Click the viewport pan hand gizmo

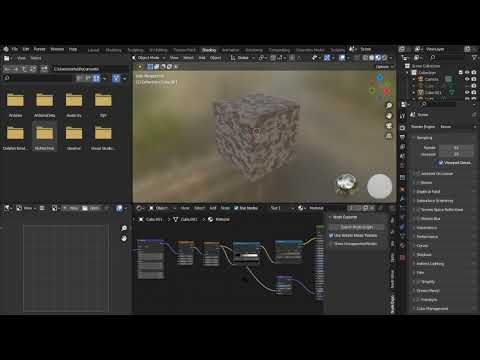tap(389, 116)
